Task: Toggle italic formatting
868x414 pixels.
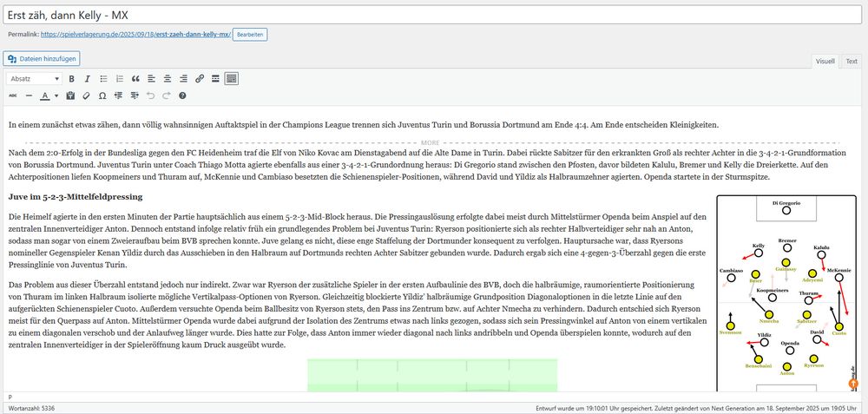Action: pos(87,79)
